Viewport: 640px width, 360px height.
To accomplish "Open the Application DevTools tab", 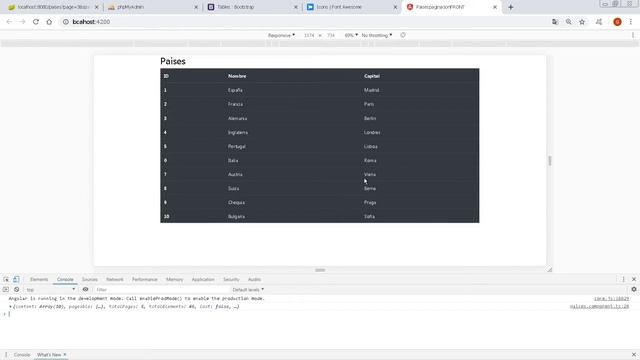I will click(x=203, y=279).
